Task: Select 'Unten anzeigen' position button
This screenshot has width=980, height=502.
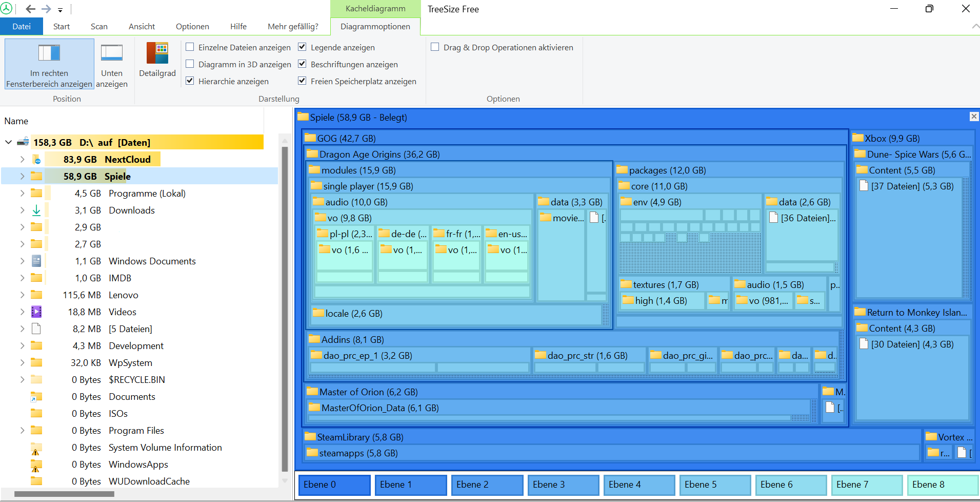Action: [112, 64]
